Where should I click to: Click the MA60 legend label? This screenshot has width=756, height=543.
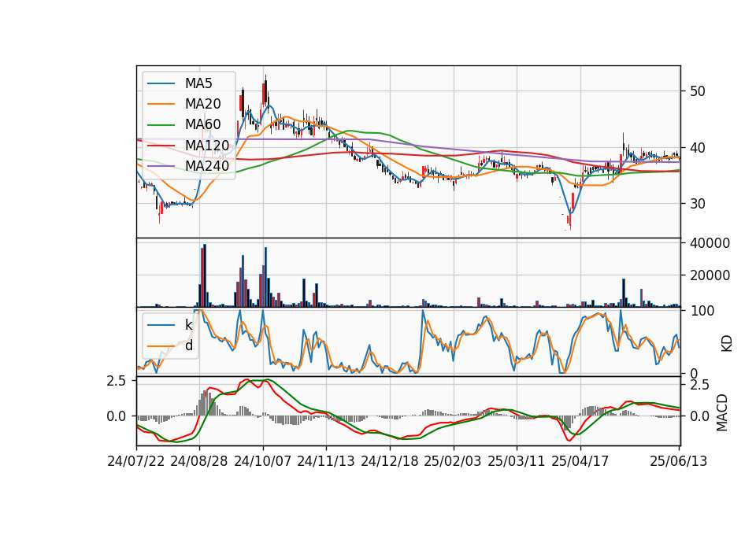(202, 124)
